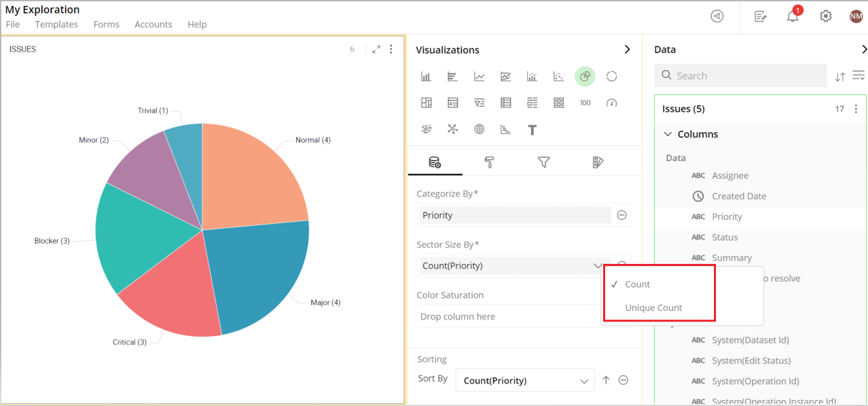This screenshot has width=868, height=406.
Task: Click the share icon in header
Action: (x=717, y=16)
